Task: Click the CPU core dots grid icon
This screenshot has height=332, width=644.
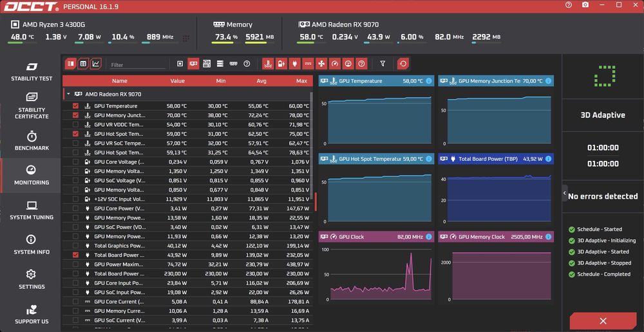Action: click(186, 38)
